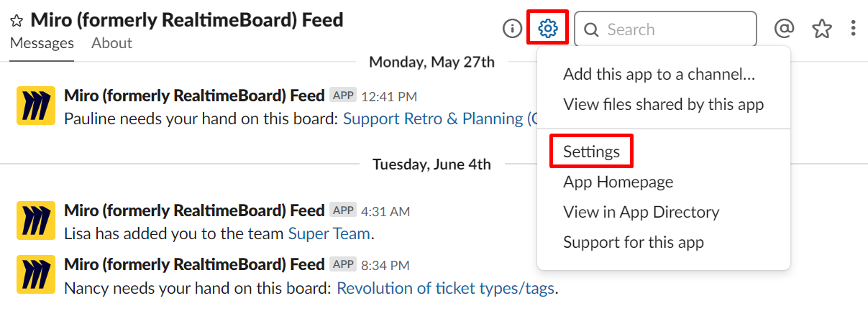Click the Miro avatar on 12:41 PM message
This screenshot has height=311, width=868.
click(35, 106)
